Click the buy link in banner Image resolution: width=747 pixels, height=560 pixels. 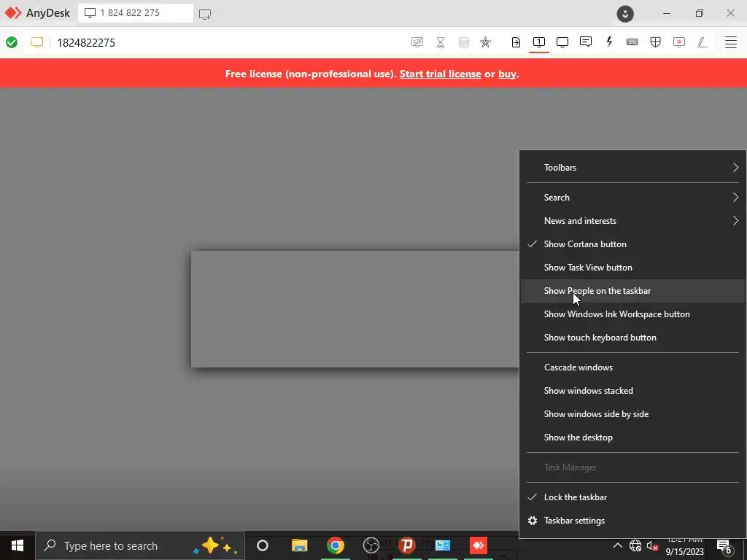click(x=508, y=74)
